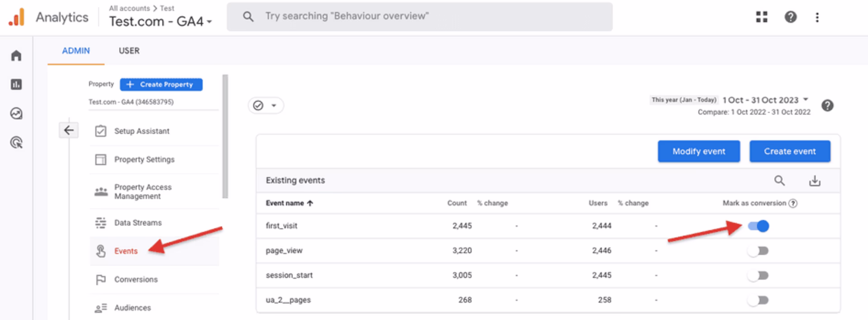The image size is (868, 320).
Task: Focus the Analytics search field
Action: [x=420, y=16]
